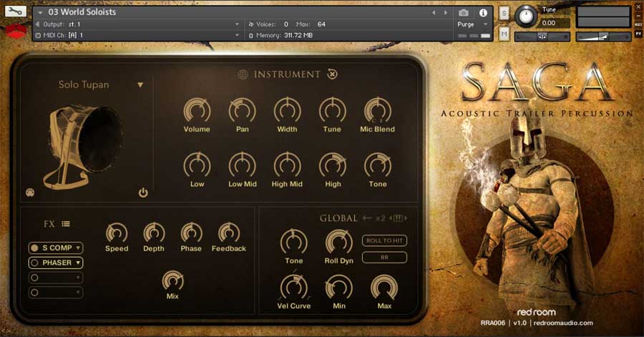Click the reset icon next to INSTRUMENT
The width and height of the screenshot is (644, 337).
[332, 74]
